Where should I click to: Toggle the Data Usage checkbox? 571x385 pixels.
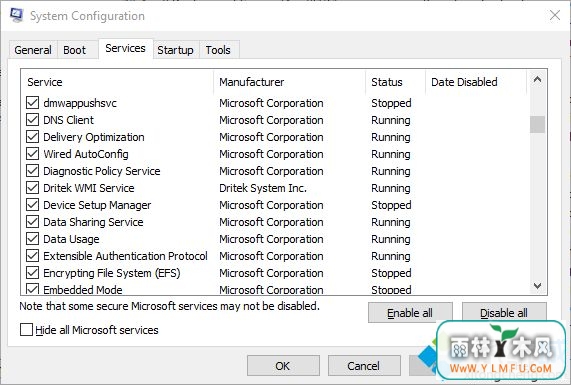32,239
